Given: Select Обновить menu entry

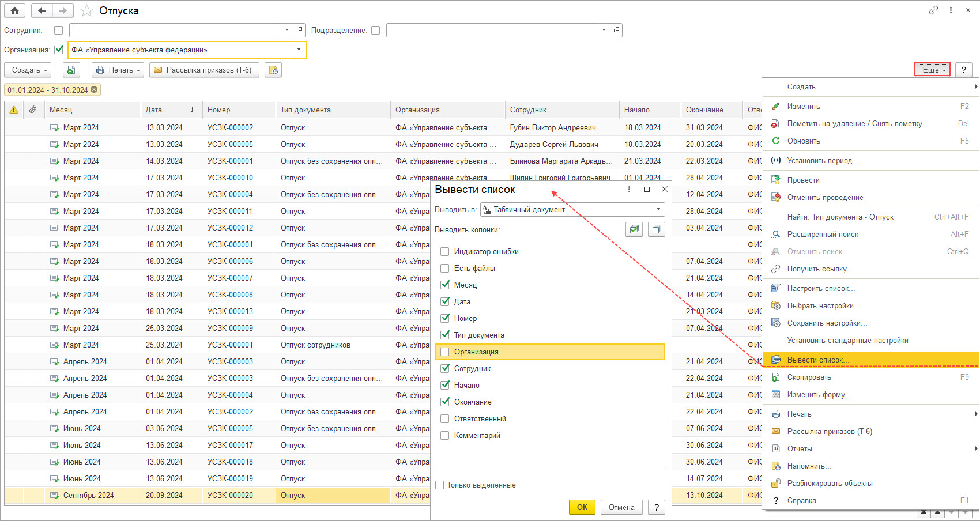Looking at the screenshot, I should pos(870,141).
